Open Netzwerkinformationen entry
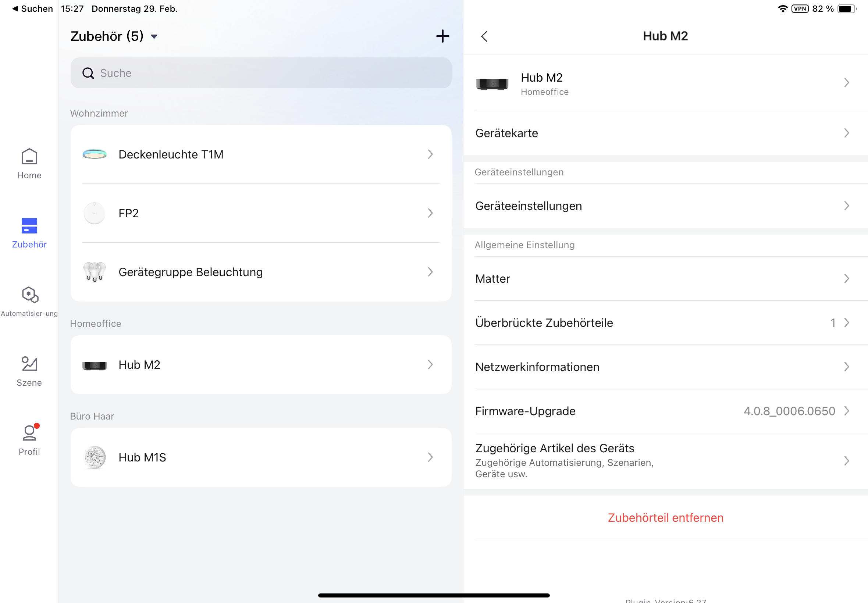The height and width of the screenshot is (603, 868). coord(665,367)
